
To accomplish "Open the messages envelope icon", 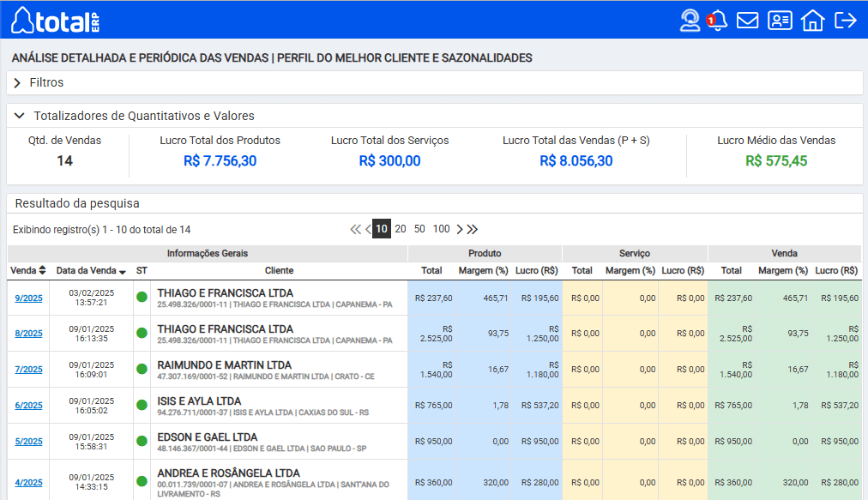I will point(748,20).
